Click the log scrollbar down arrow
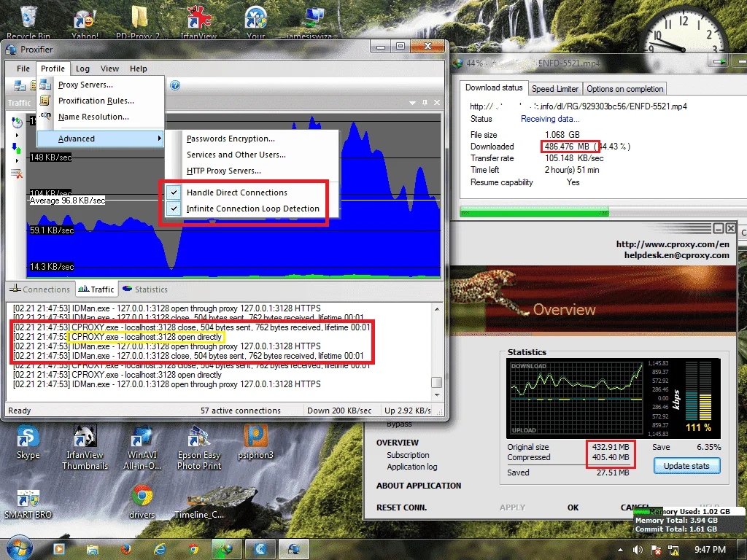The width and height of the screenshot is (747, 560). coord(437,395)
